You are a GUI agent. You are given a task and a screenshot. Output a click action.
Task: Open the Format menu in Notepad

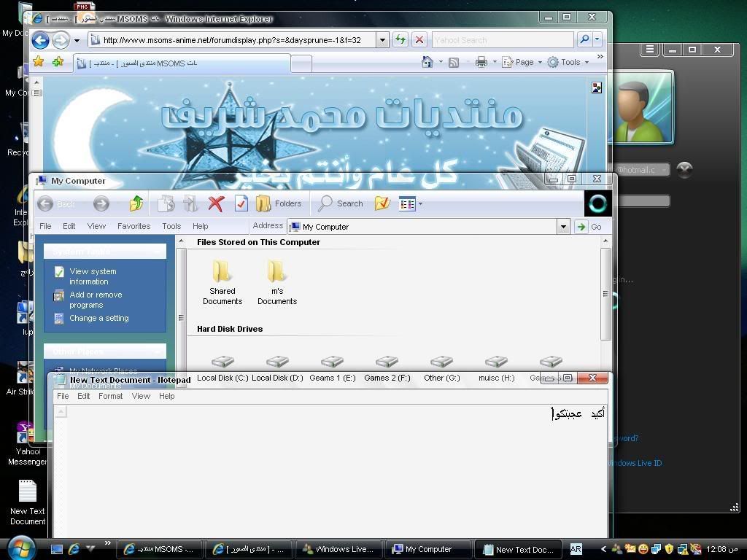(x=110, y=396)
